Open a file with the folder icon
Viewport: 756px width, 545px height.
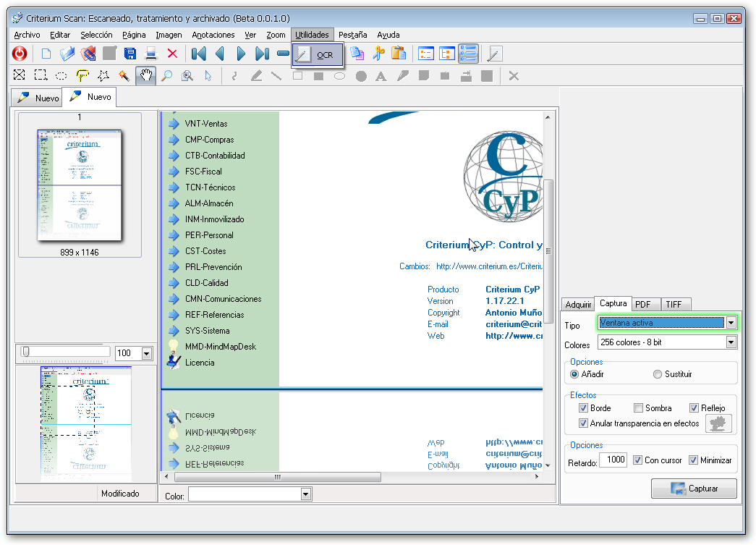pyautogui.click(x=67, y=54)
